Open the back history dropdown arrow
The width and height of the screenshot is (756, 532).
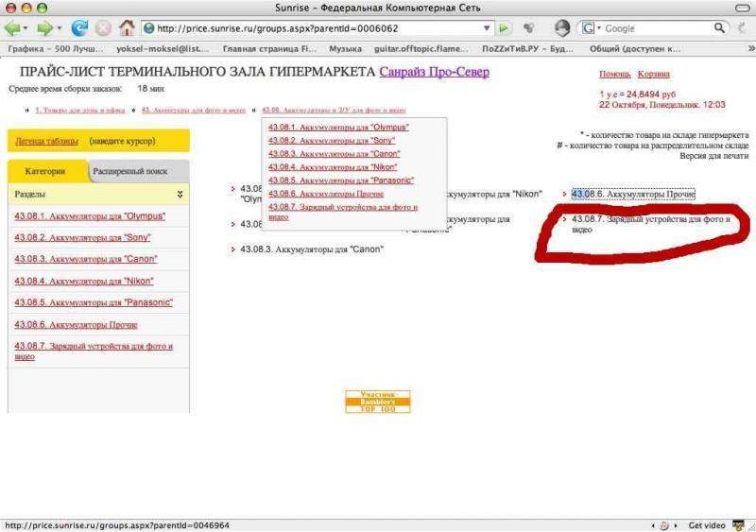[26, 28]
